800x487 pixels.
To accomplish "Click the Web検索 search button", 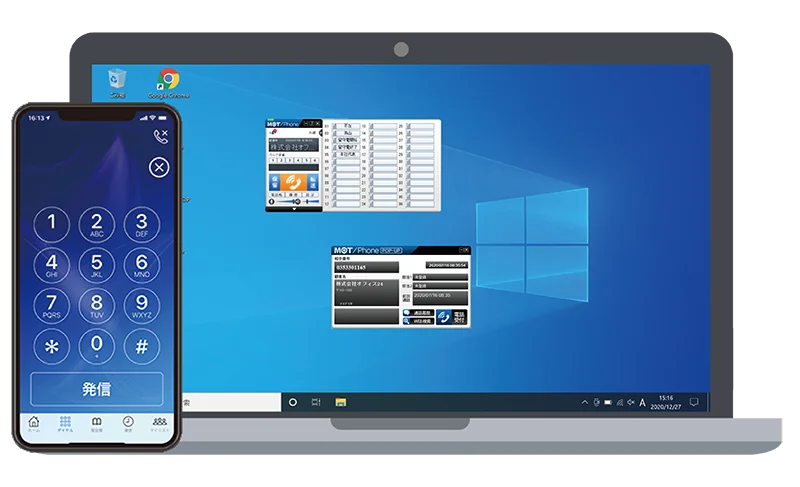I will point(418,322).
